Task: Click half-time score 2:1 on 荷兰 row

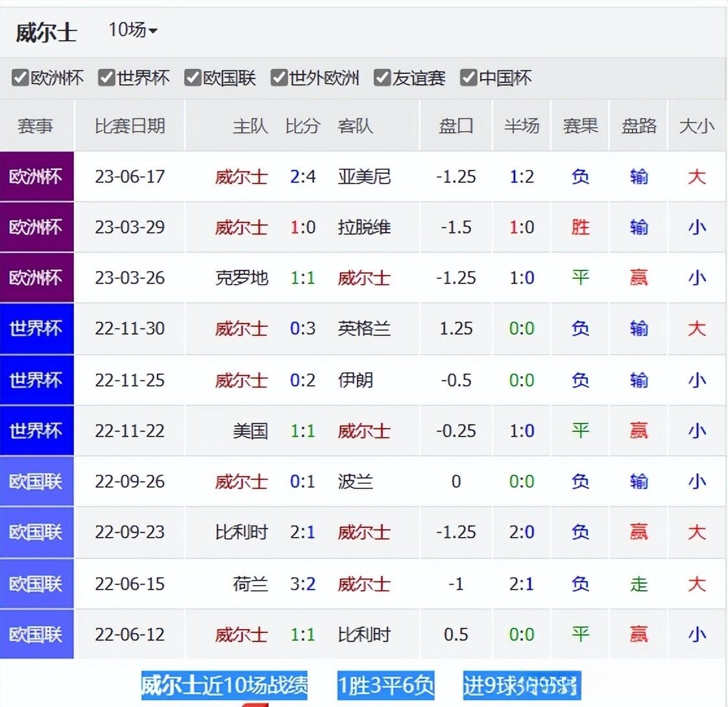Action: click(522, 584)
